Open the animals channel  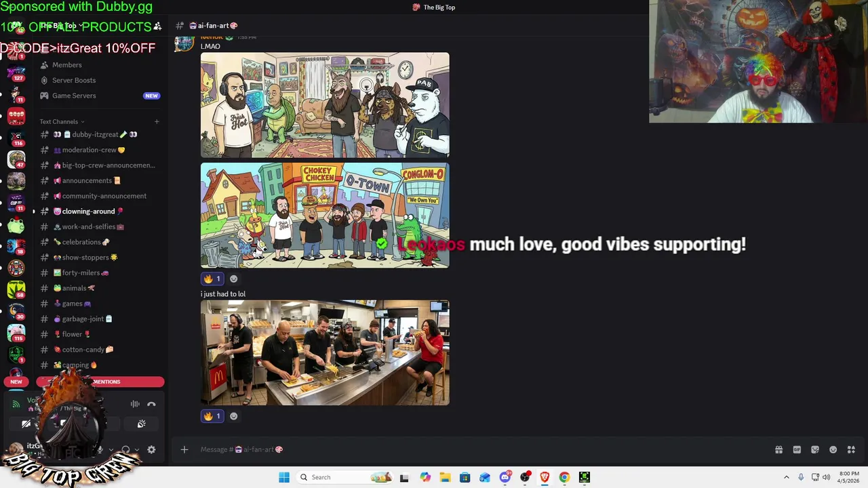[99, 288]
